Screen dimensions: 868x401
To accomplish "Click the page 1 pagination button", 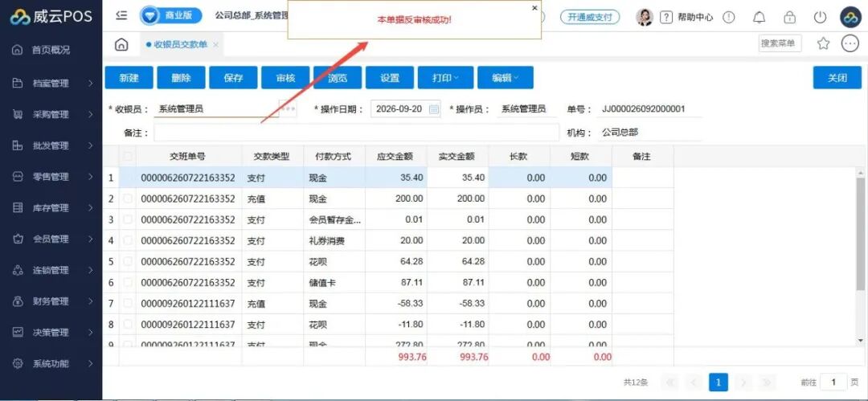I will coord(718,383).
